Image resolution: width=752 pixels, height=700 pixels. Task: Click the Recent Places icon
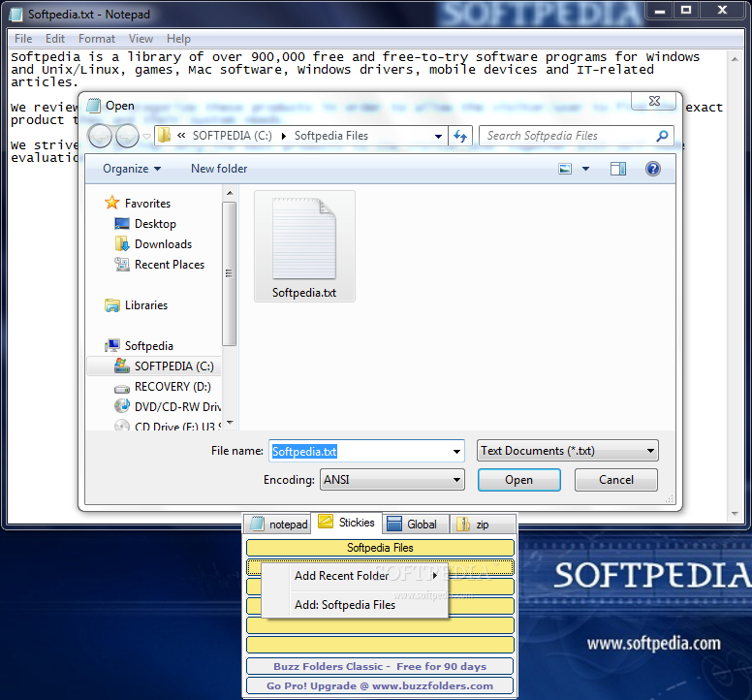[122, 264]
